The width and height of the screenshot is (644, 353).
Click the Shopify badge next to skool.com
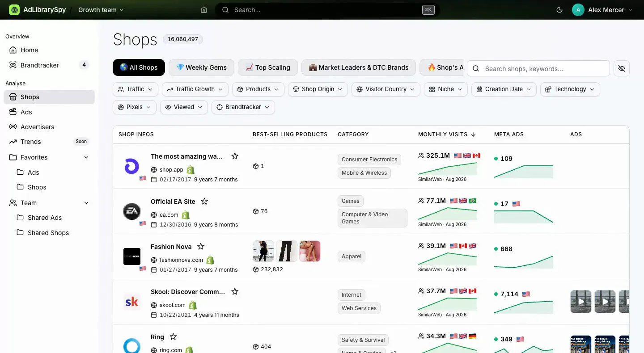pyautogui.click(x=193, y=305)
